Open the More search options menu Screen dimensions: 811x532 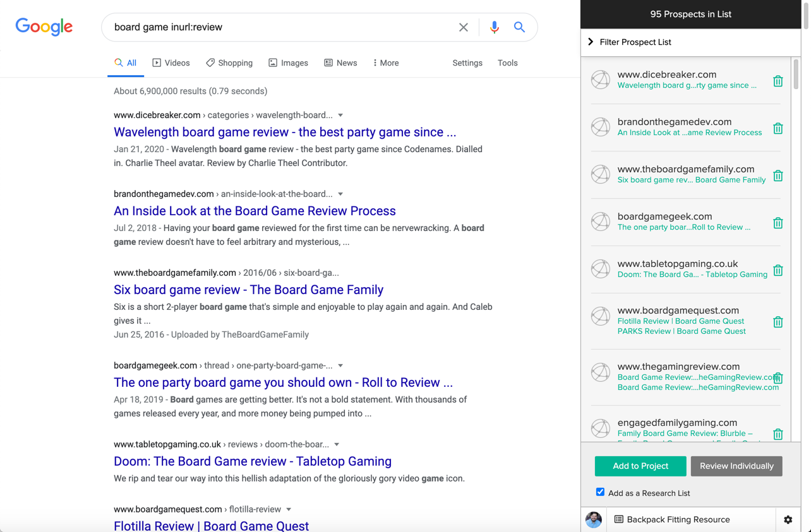385,63
